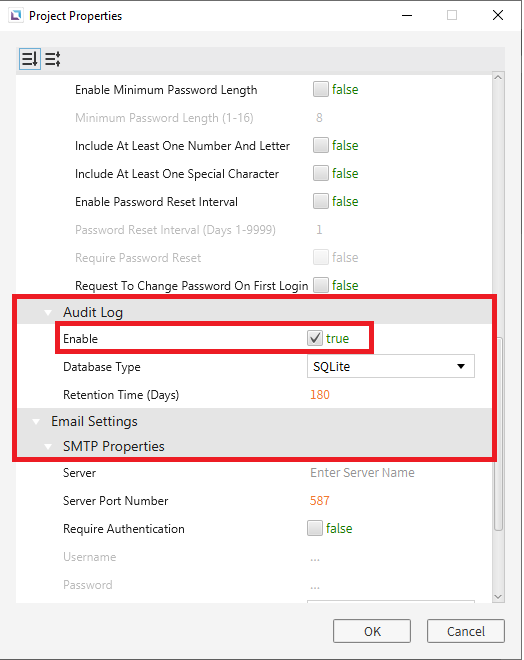Uncheck the Audit Log Enable checkbox
Image resolution: width=524 pixels, height=660 pixels.
point(315,338)
